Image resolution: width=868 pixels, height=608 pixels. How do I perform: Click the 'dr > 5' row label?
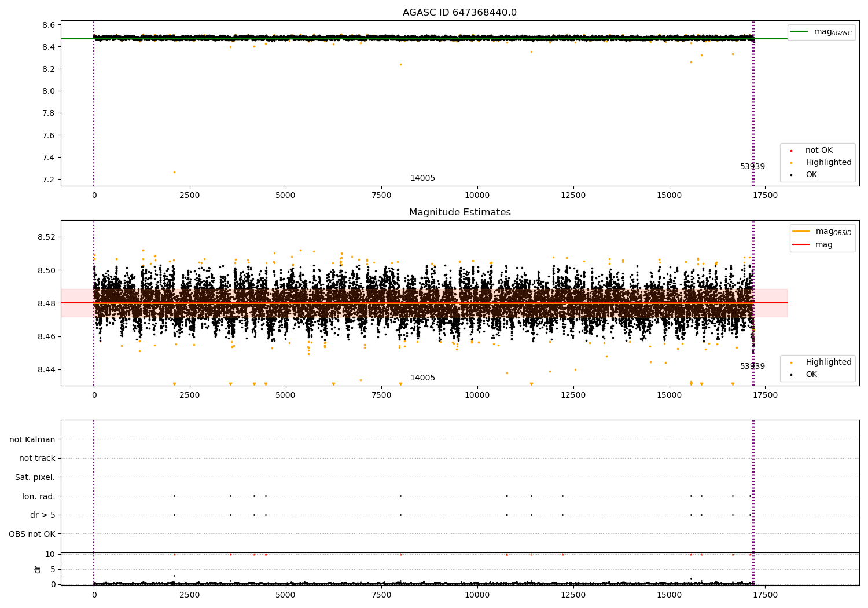(43, 515)
